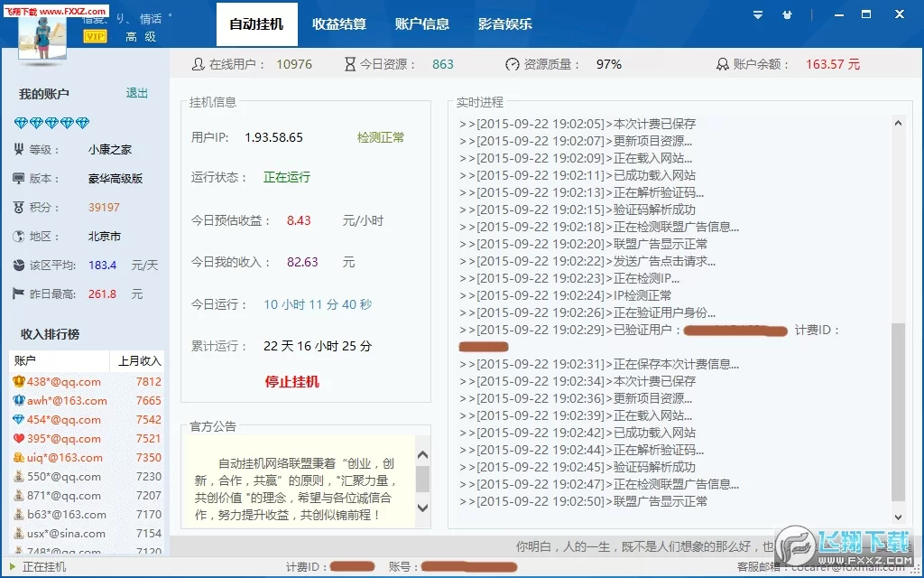
Task: Click the 资源质量 clock icon
Action: tap(512, 64)
